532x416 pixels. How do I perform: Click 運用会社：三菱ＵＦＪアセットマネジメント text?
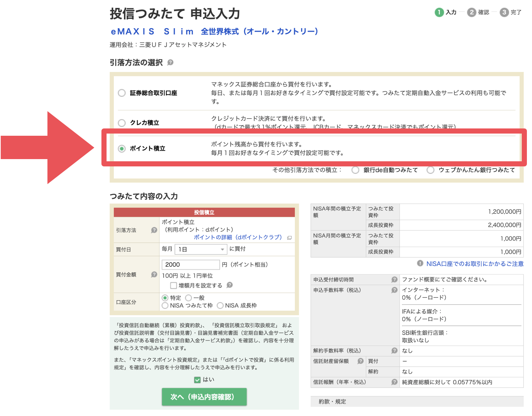[168, 45]
